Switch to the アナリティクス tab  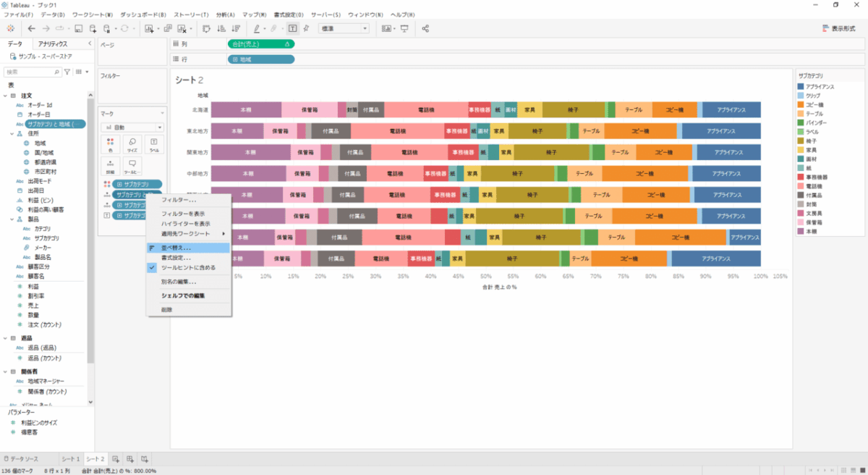click(53, 44)
